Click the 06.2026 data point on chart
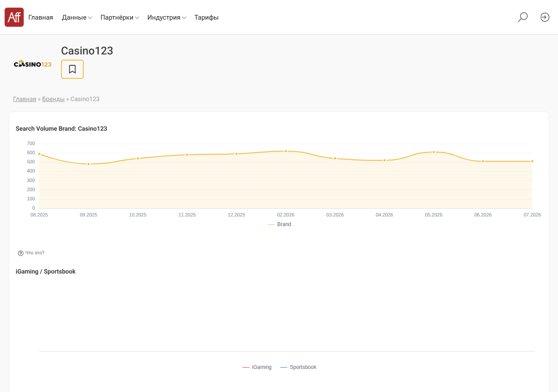Image resolution: width=558 pixels, height=392 pixels. pyautogui.click(x=483, y=161)
